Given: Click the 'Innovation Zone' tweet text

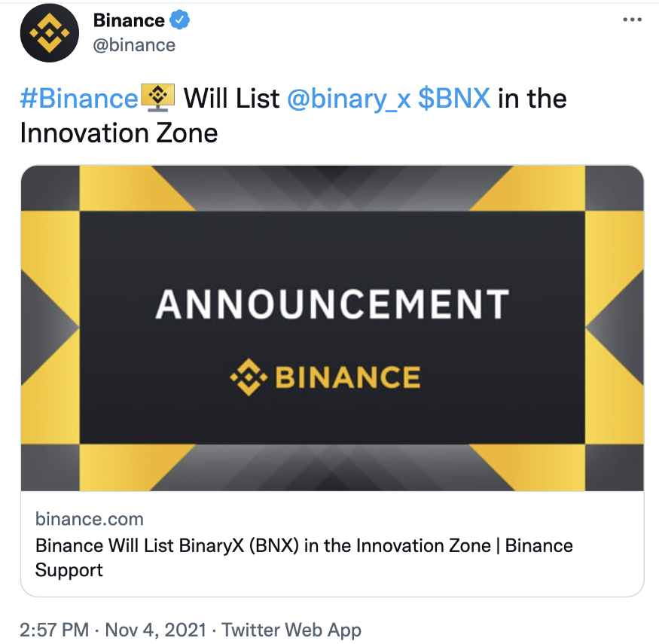Looking at the screenshot, I should click(x=119, y=133).
